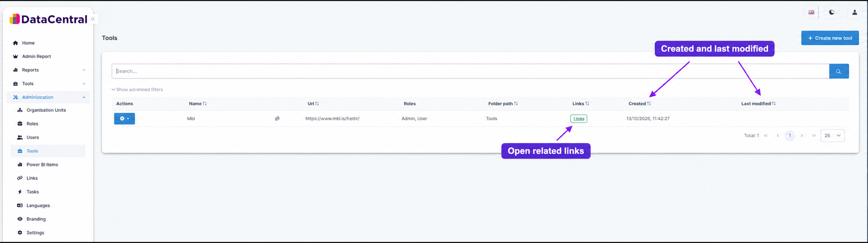Click the Tools toolbox icon under Reports

click(15, 84)
